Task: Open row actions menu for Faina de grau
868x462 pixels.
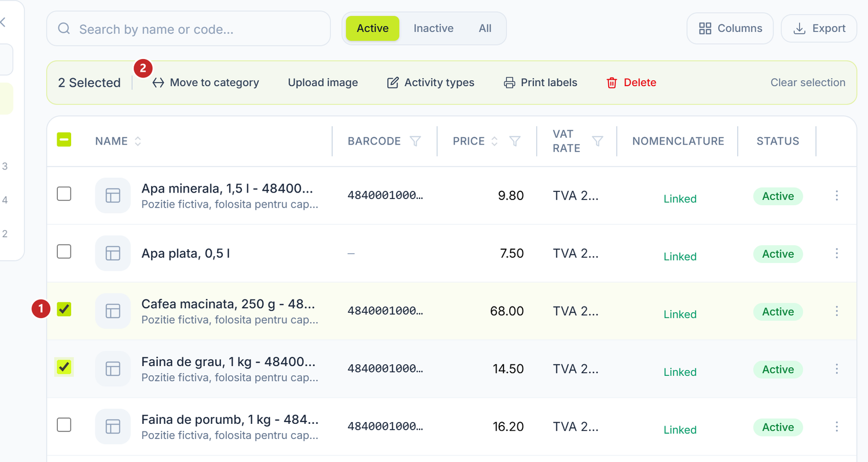Action: point(837,369)
